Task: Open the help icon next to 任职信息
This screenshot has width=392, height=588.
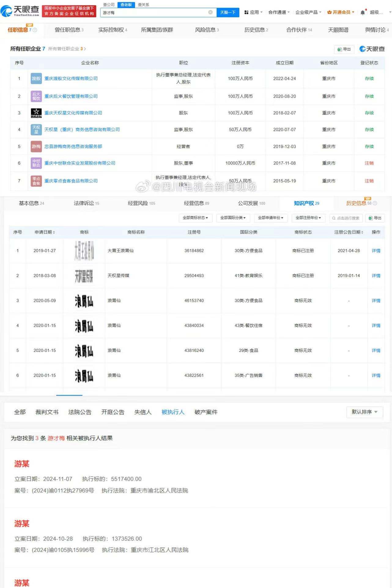Action: click(x=35, y=30)
